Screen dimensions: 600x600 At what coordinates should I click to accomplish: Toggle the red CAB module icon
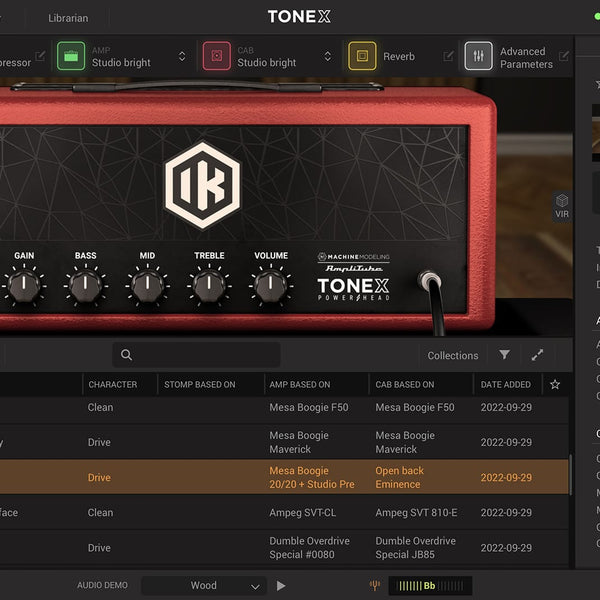(217, 56)
